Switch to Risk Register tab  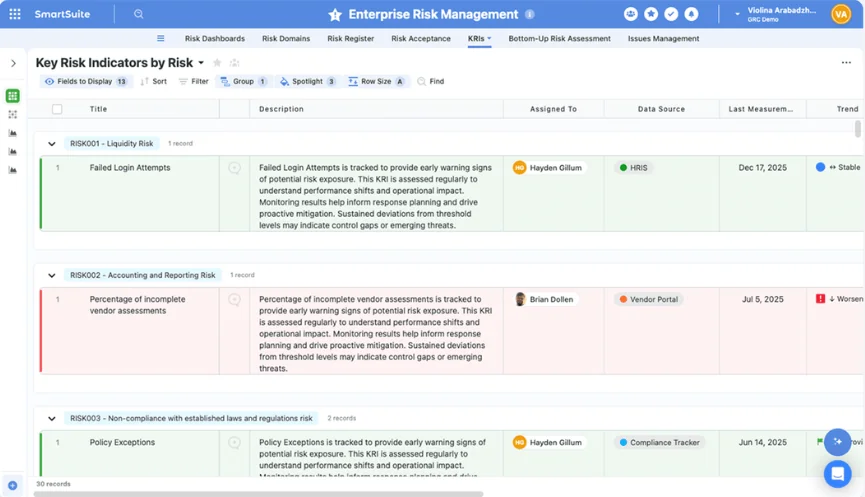350,39
